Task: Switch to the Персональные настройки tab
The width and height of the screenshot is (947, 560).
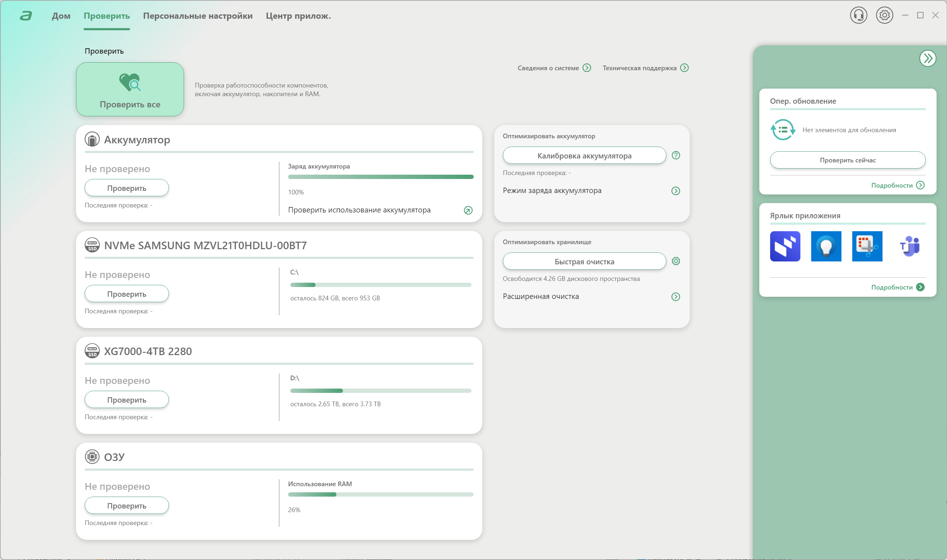Action: click(198, 16)
